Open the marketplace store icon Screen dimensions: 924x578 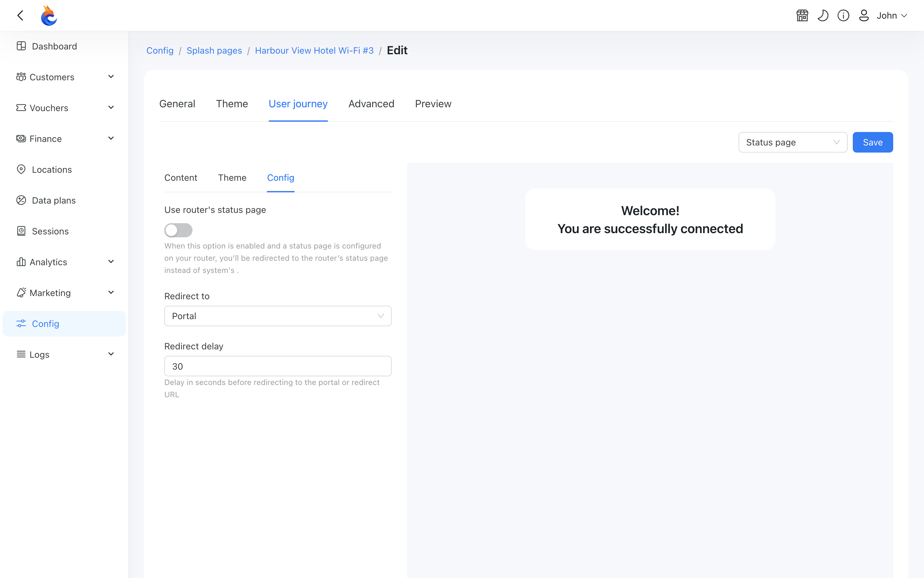pyautogui.click(x=802, y=15)
